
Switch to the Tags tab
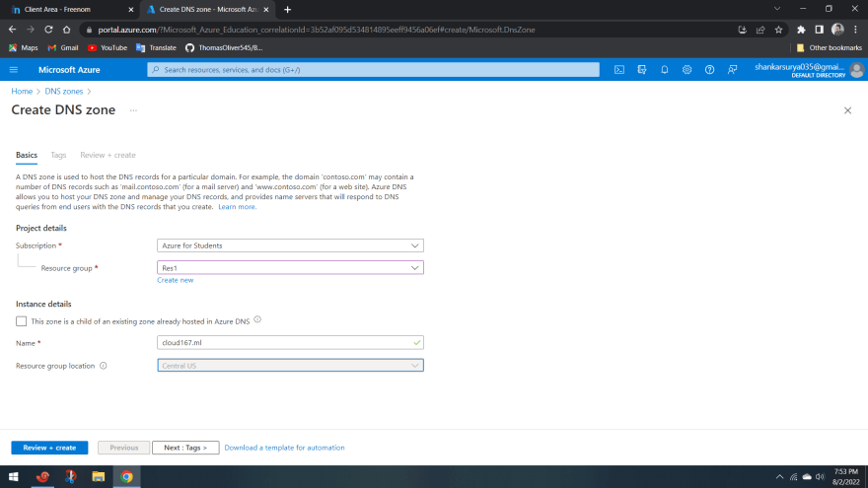click(58, 155)
